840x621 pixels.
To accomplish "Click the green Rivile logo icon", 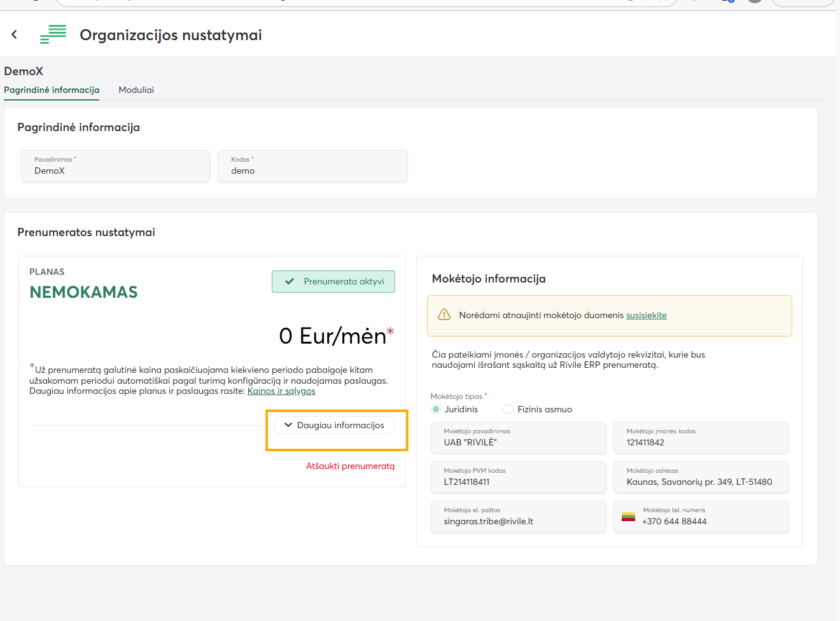I will pyautogui.click(x=53, y=34).
